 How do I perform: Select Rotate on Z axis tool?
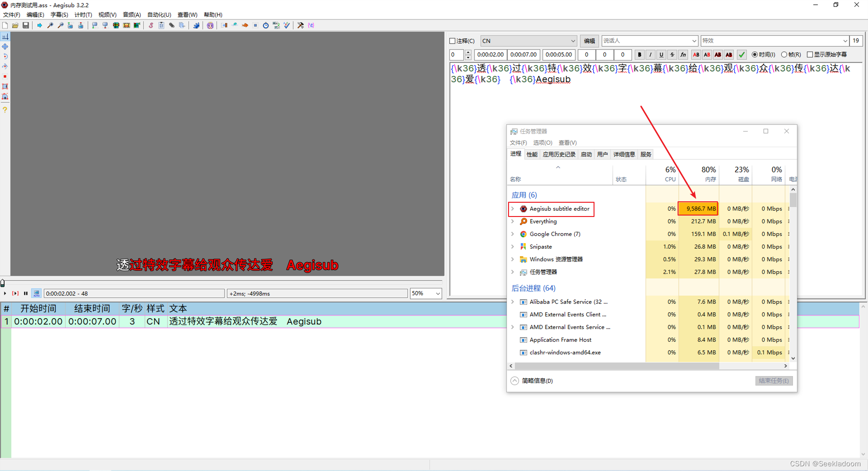[5, 57]
